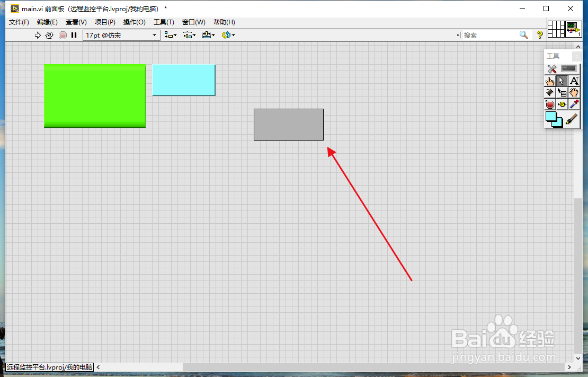Click the Abort Execution stop button

click(63, 36)
